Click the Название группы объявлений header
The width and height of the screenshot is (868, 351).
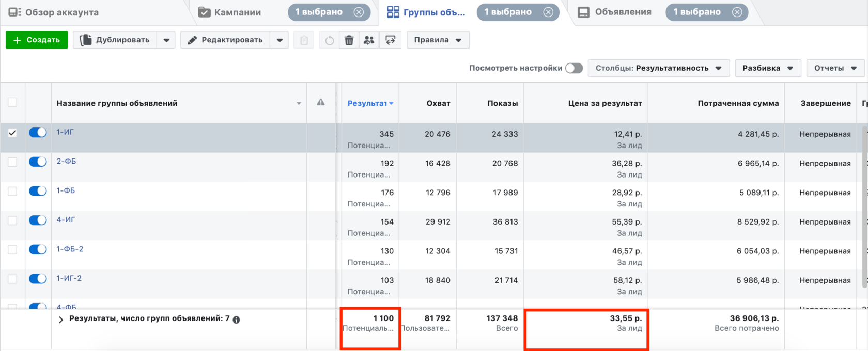pos(117,103)
